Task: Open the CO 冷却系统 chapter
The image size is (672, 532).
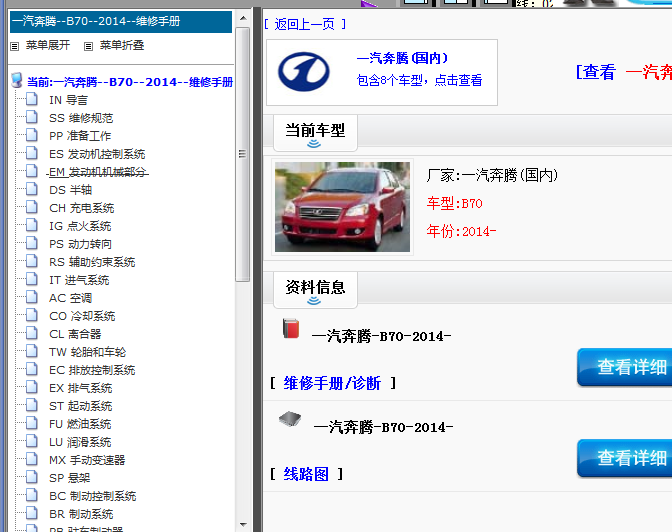Action: point(82,316)
